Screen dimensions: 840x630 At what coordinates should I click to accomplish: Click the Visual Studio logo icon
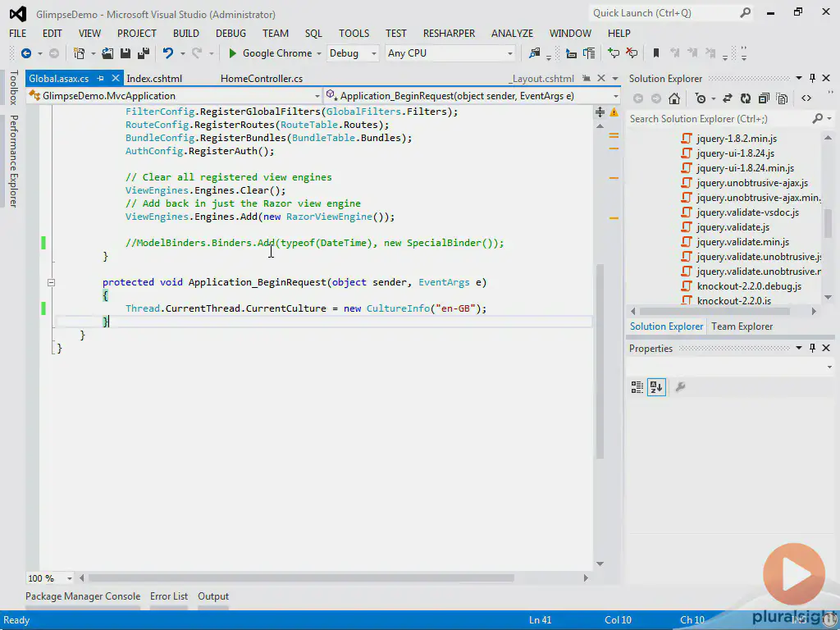(18, 14)
